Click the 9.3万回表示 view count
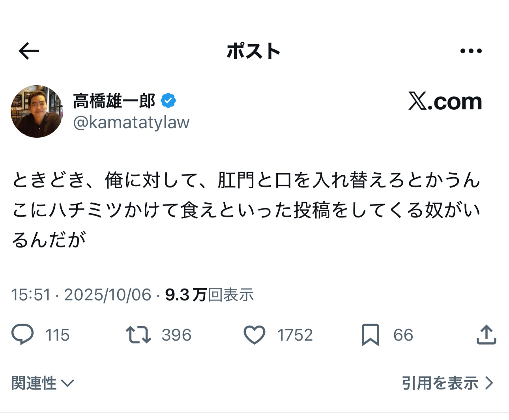 coord(209,295)
